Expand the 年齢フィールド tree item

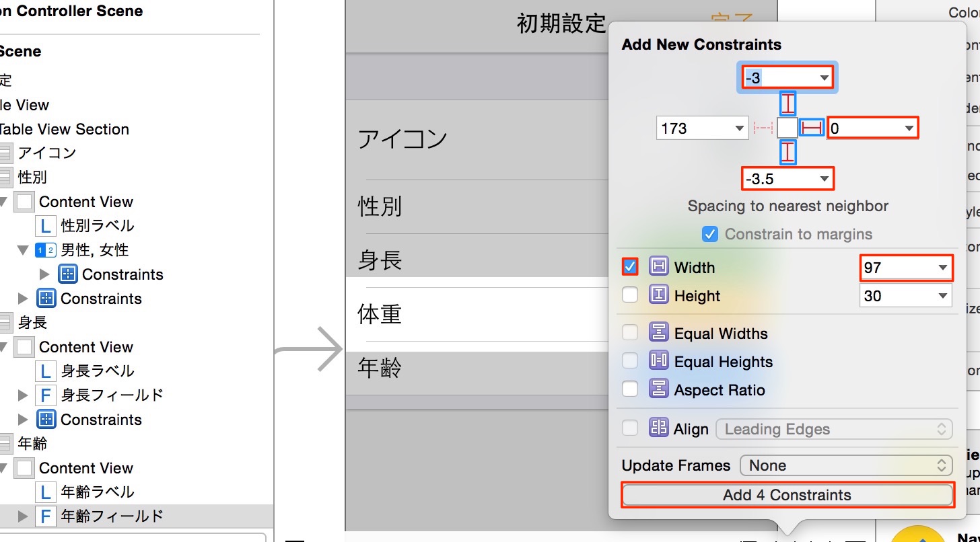[24, 516]
